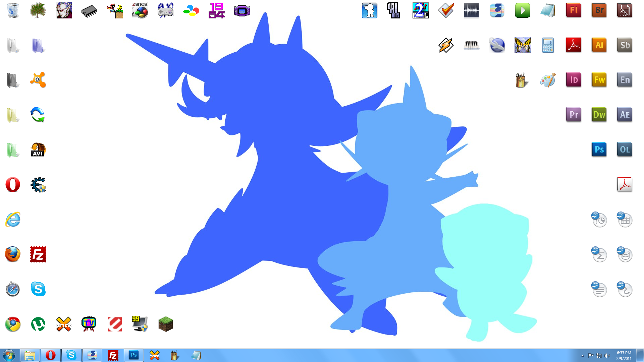Open Project64 1964 emulator icon
The width and height of the screenshot is (644, 362).
point(217,10)
